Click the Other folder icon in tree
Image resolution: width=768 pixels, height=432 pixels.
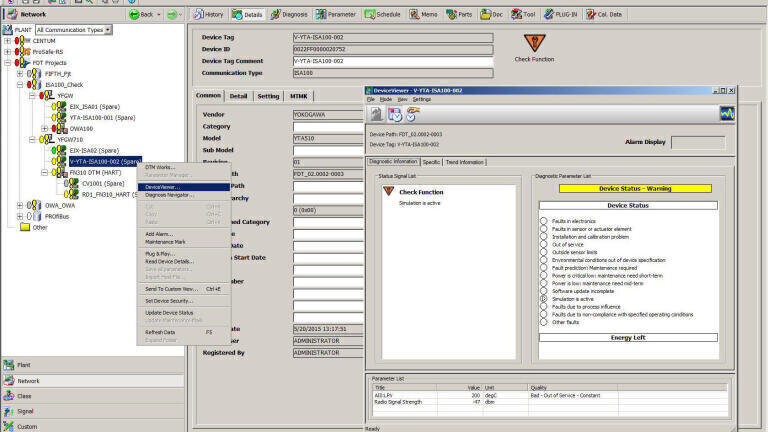[24, 227]
